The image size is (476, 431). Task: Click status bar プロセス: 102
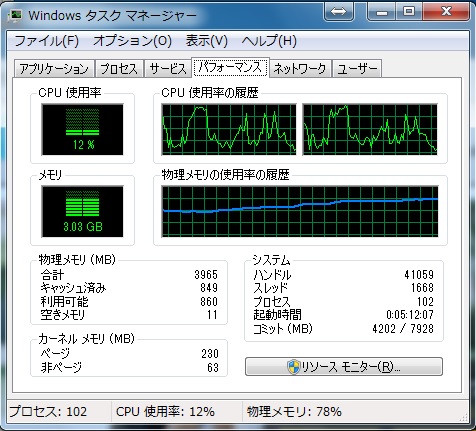point(48,412)
